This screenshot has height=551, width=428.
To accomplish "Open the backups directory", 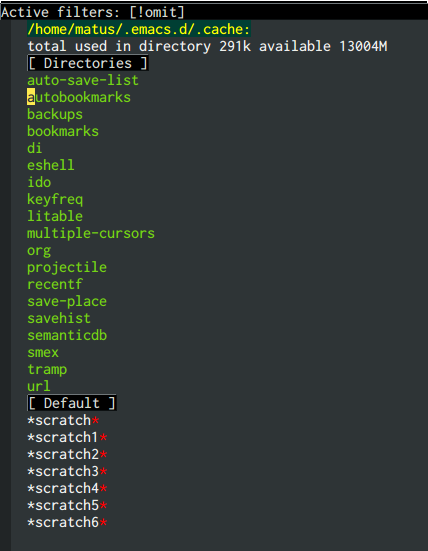I will coord(55,114).
